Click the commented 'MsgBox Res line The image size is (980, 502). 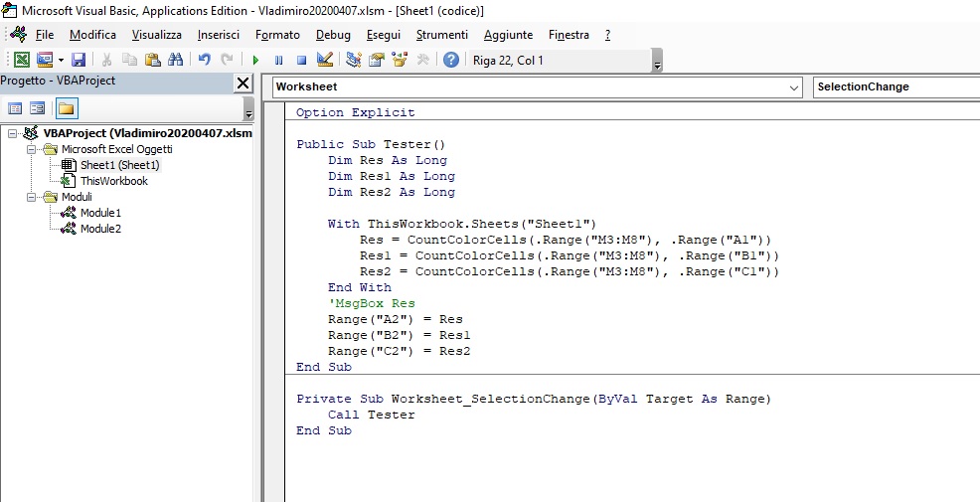[372, 303]
